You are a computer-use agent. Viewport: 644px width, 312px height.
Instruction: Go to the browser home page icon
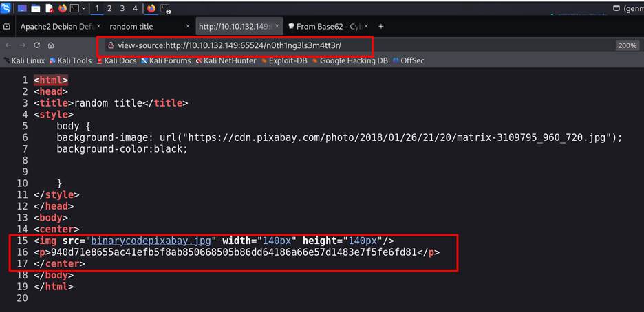[x=51, y=45]
